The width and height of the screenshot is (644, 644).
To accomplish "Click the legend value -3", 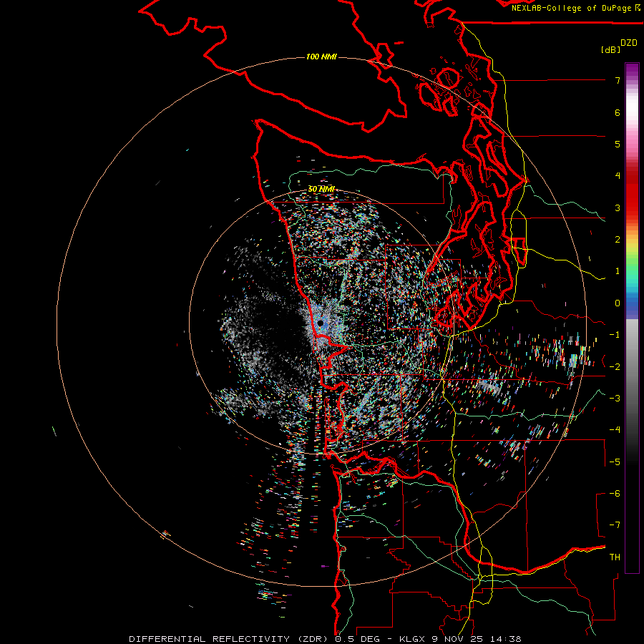I will 615,399.
